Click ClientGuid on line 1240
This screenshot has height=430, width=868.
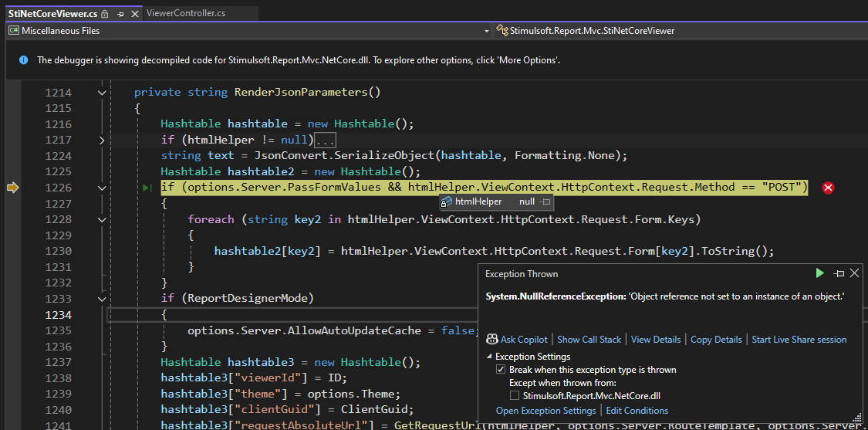click(x=374, y=410)
